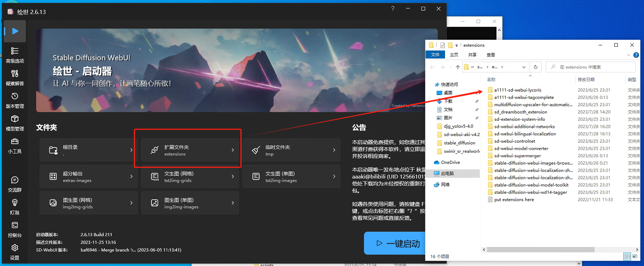Open 高级选项 advanced options in sidebar
Screen dimensions: 644x266
click(15, 55)
